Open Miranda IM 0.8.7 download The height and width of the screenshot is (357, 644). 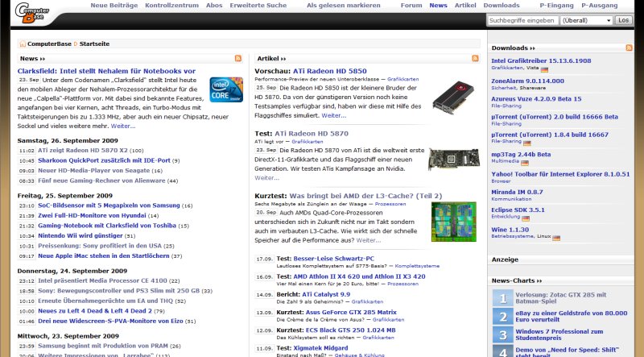tap(517, 192)
